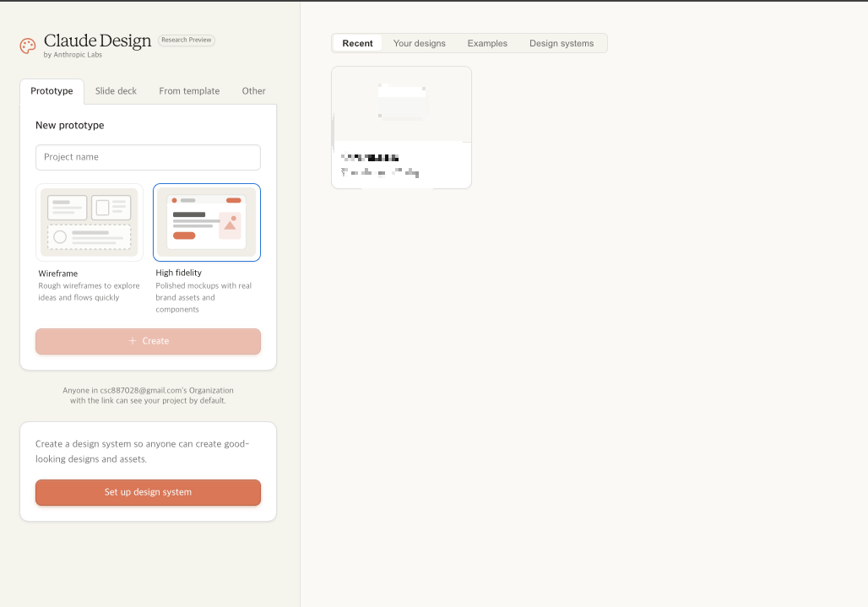Select the From template tab
This screenshot has height=607, width=868.
[189, 90]
